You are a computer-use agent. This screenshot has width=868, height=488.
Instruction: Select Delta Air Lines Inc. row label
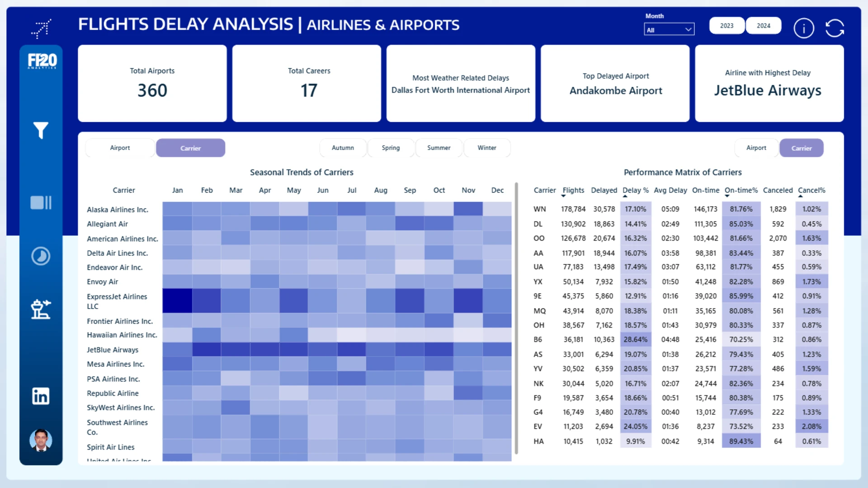click(x=117, y=253)
